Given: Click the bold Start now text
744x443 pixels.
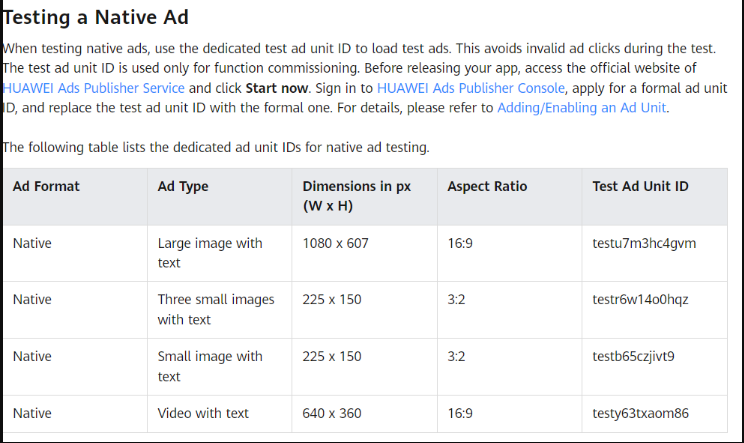Looking at the screenshot, I should tap(274, 88).
